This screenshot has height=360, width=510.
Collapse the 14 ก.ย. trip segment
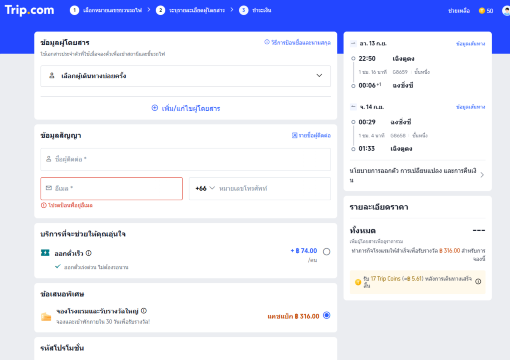(x=353, y=107)
